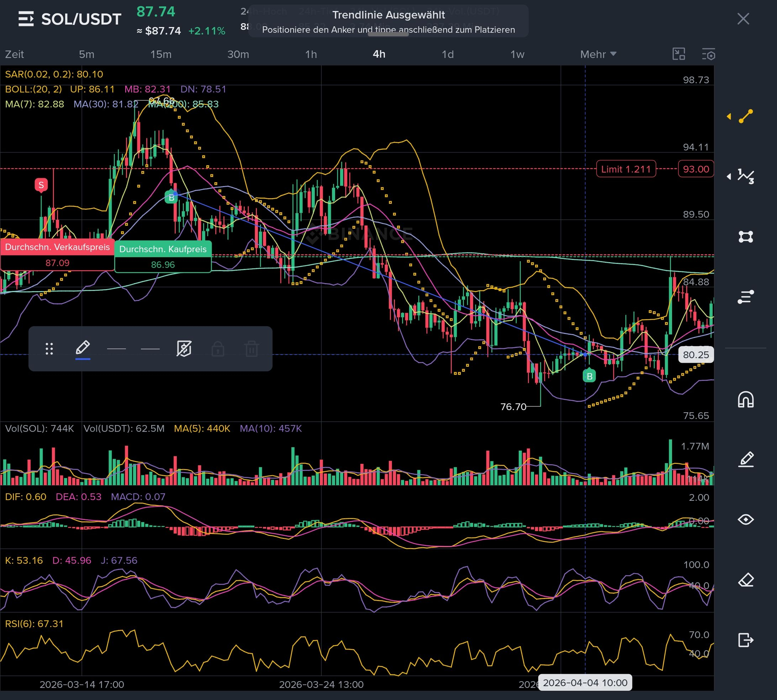Click the MA(5): 440K volume label
Image resolution: width=777 pixels, height=700 pixels.
click(202, 429)
